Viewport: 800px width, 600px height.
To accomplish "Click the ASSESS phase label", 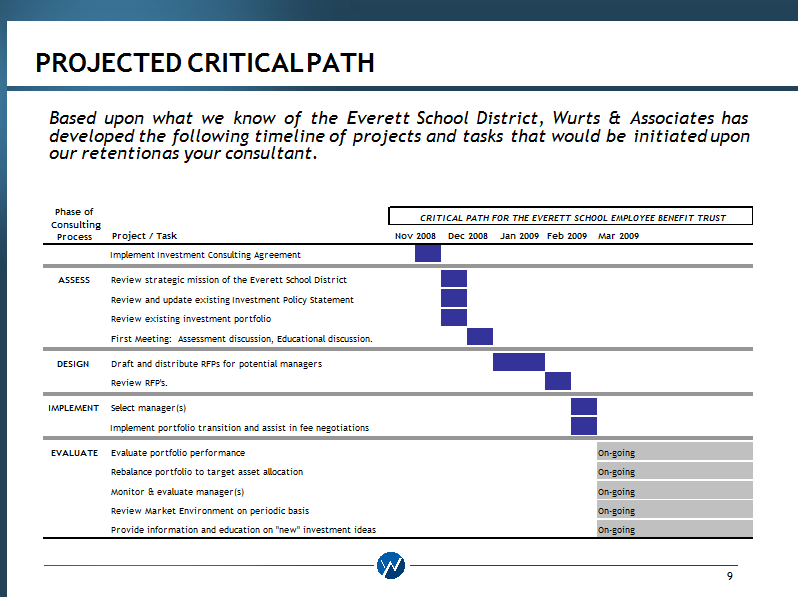I will click(74, 280).
